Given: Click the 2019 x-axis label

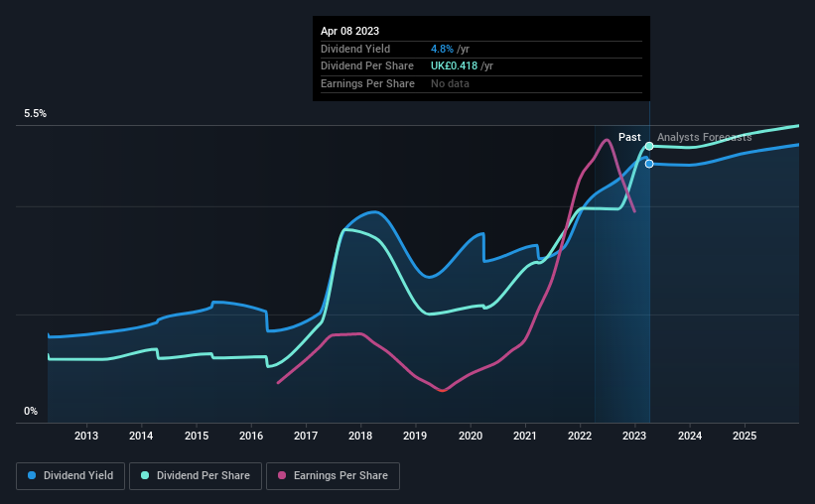Looking at the screenshot, I should [x=415, y=436].
